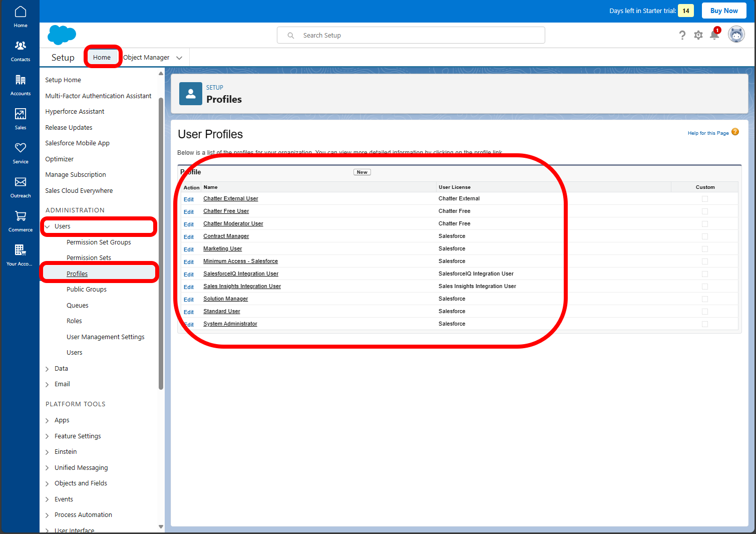Open the Marketing User profile link
This screenshot has width=756, height=534.
point(223,248)
